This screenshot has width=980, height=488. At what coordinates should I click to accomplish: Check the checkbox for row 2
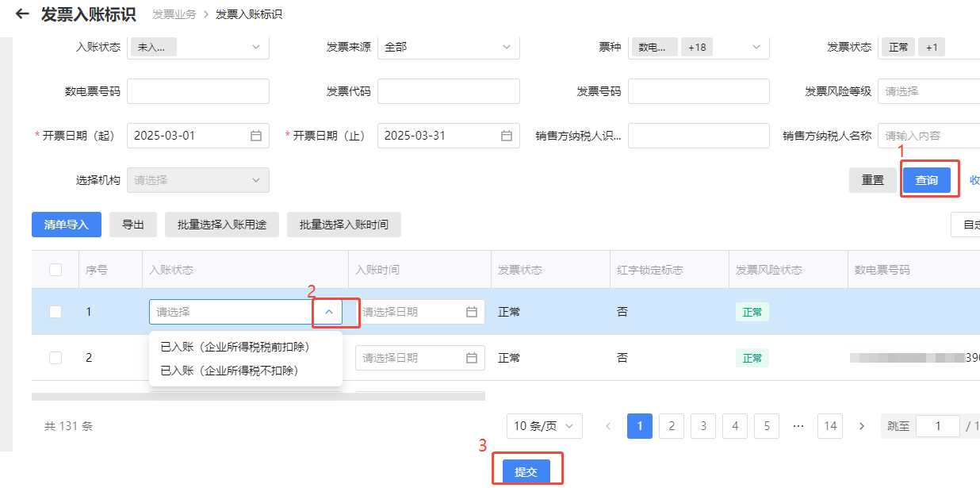click(x=56, y=358)
